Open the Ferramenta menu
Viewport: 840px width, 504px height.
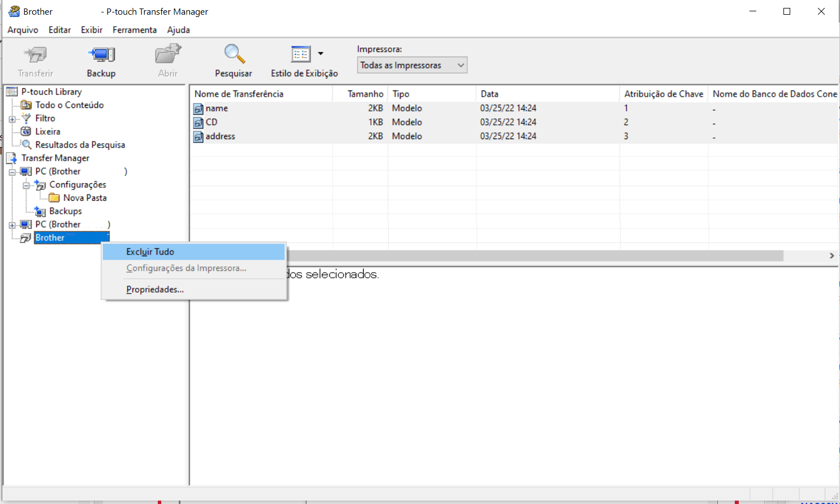135,30
